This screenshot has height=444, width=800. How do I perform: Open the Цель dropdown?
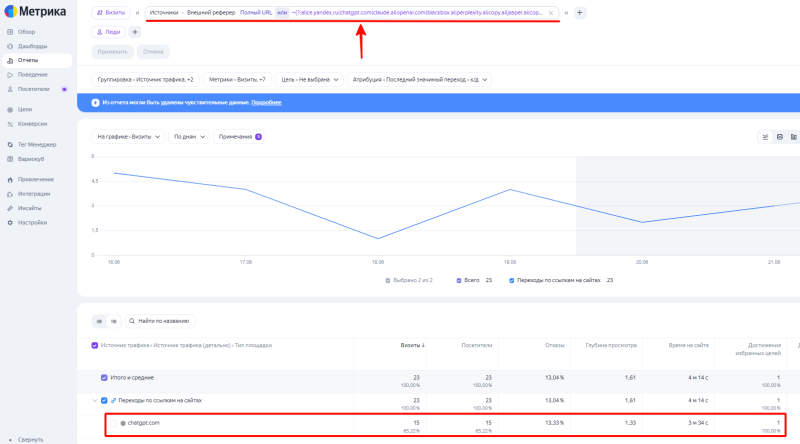point(309,80)
